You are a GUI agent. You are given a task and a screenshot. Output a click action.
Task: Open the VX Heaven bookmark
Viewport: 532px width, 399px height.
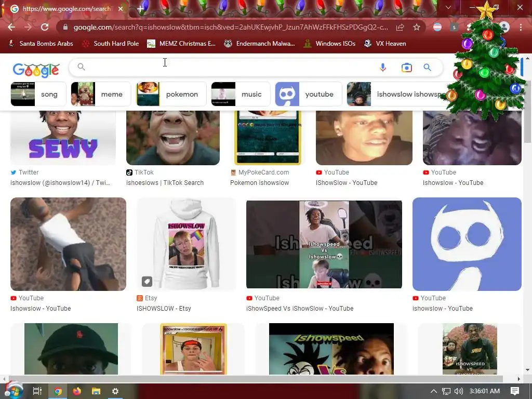pyautogui.click(x=385, y=44)
